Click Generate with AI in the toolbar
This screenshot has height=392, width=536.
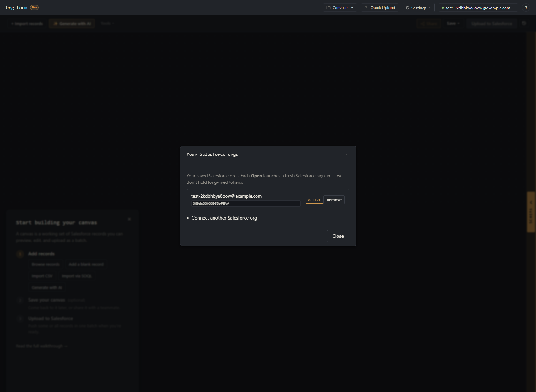[x=72, y=24]
